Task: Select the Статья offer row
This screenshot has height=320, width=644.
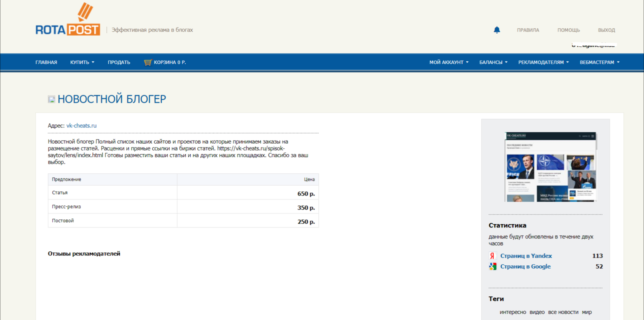Action: pos(183,193)
